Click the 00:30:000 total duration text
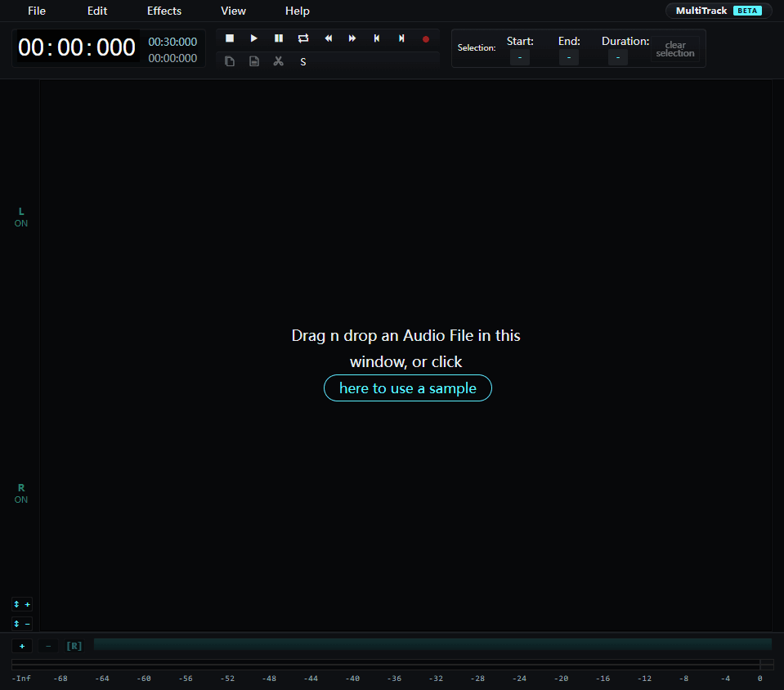784x690 pixels. click(172, 42)
